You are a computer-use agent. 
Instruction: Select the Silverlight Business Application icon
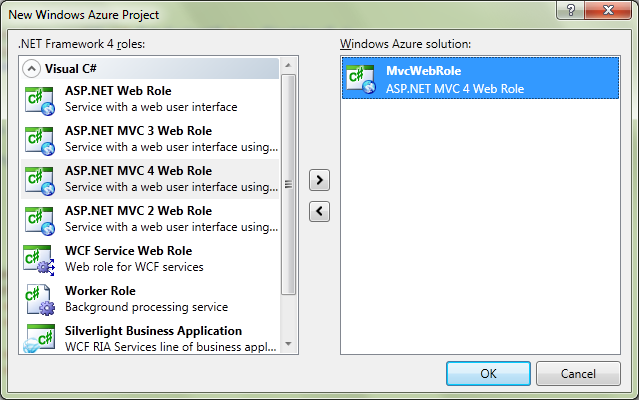tap(39, 338)
